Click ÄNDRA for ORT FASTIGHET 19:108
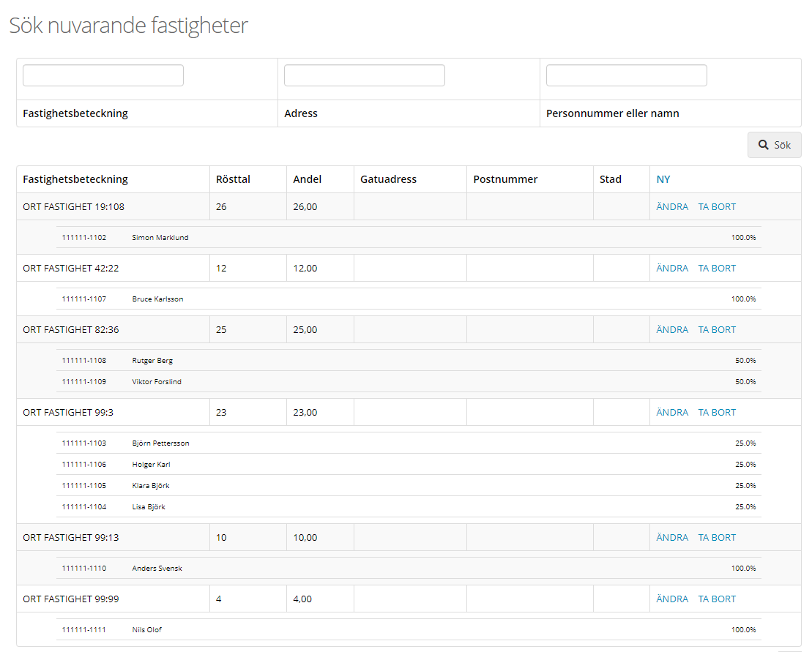 tap(672, 206)
